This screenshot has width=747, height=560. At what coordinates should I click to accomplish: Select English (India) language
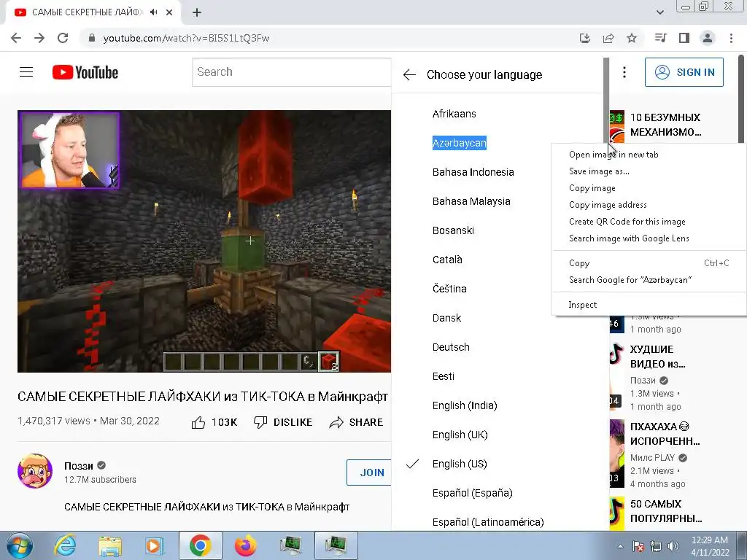coord(465,405)
